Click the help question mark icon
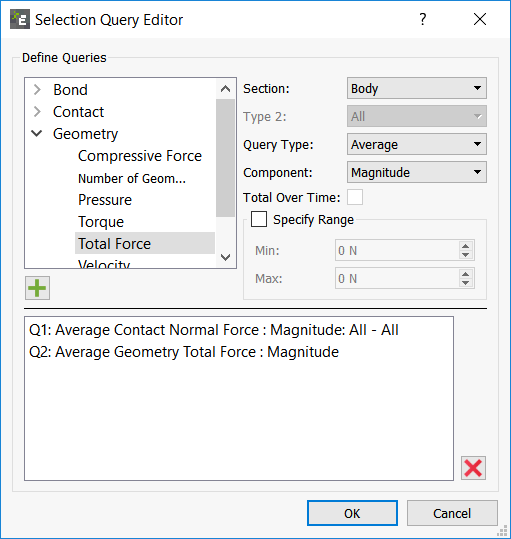Viewport: 511px width, 539px height. coord(423,19)
